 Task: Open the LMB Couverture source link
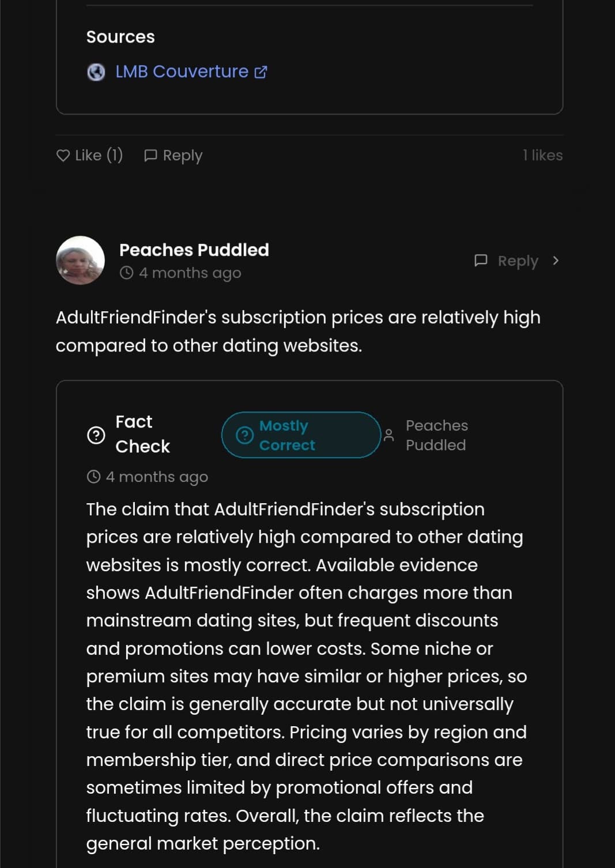pos(182,71)
